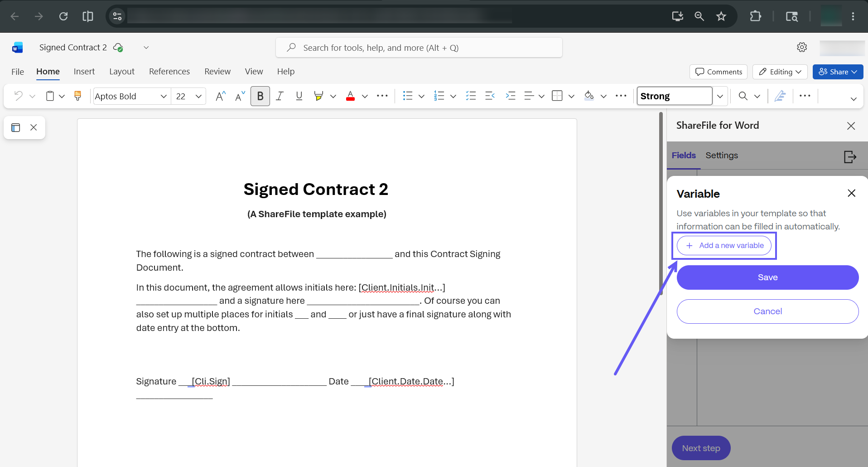Image resolution: width=868 pixels, height=467 pixels.
Task: Close the navigation pane toolbar
Action: [34, 128]
